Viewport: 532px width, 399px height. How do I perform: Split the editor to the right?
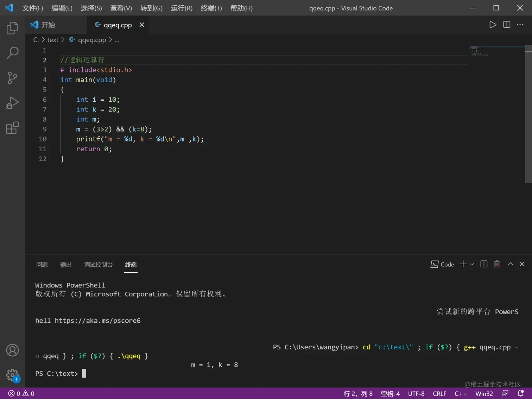coord(507,25)
